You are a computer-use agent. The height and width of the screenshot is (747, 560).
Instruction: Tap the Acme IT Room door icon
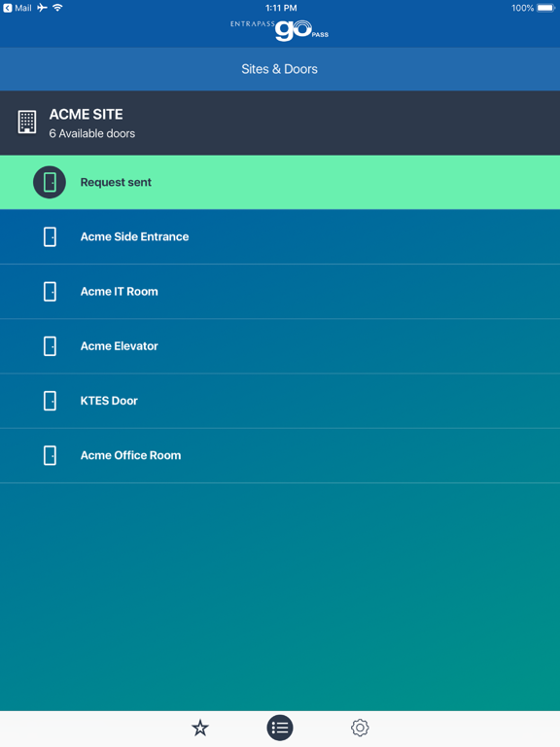tap(50, 292)
